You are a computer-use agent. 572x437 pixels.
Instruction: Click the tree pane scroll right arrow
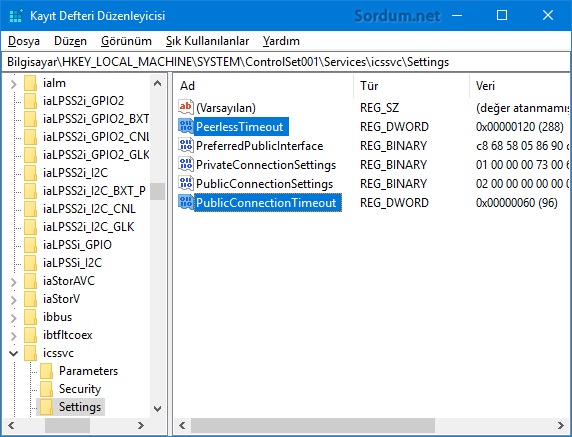point(141,425)
